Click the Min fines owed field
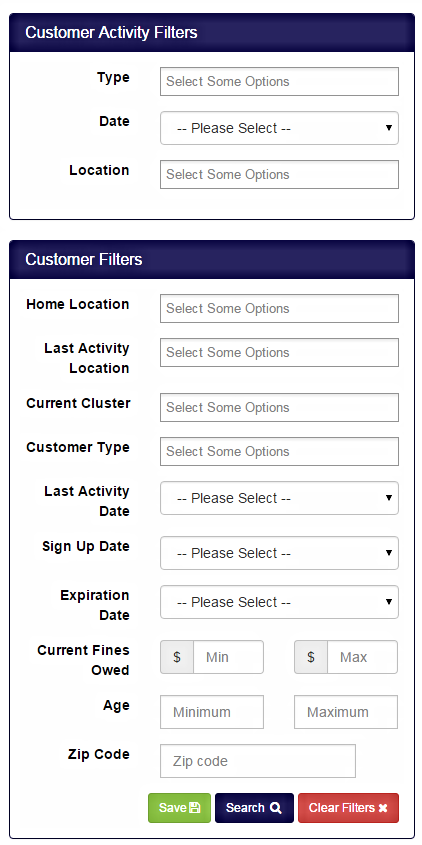The height and width of the screenshot is (845, 422). pyautogui.click(x=229, y=657)
